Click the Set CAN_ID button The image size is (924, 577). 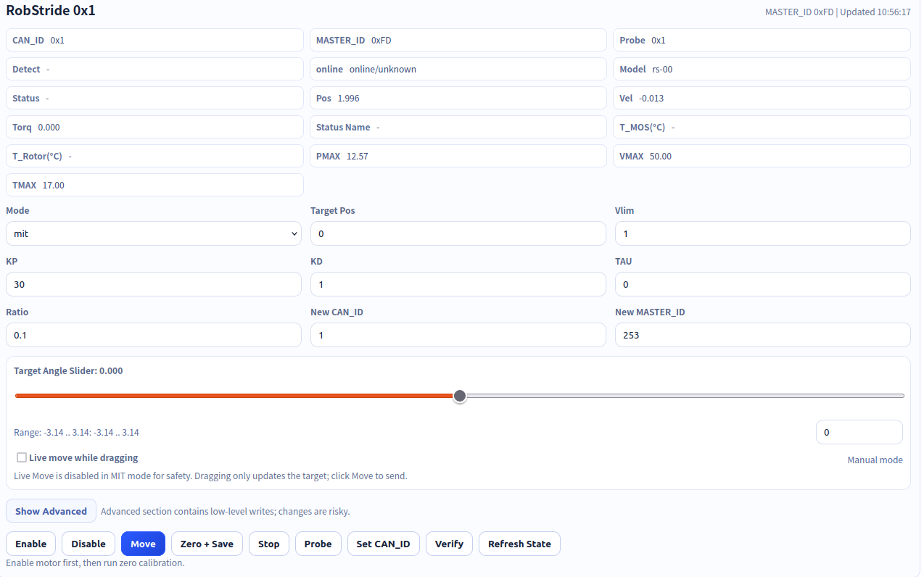coord(384,544)
